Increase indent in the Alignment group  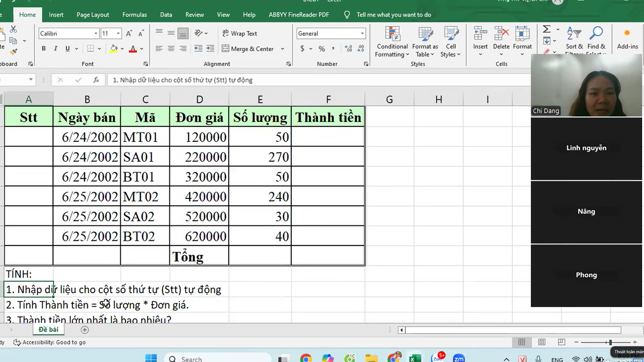210,49
